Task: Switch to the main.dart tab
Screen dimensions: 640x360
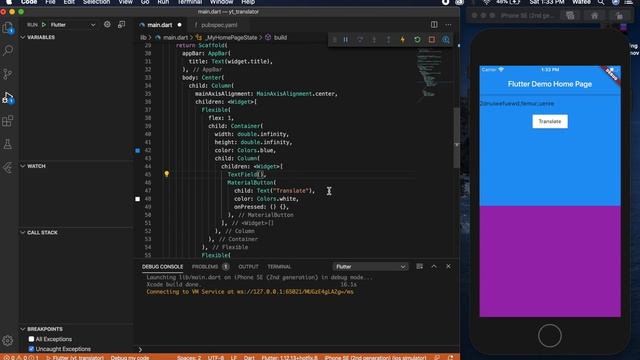Action: pyautogui.click(x=160, y=25)
